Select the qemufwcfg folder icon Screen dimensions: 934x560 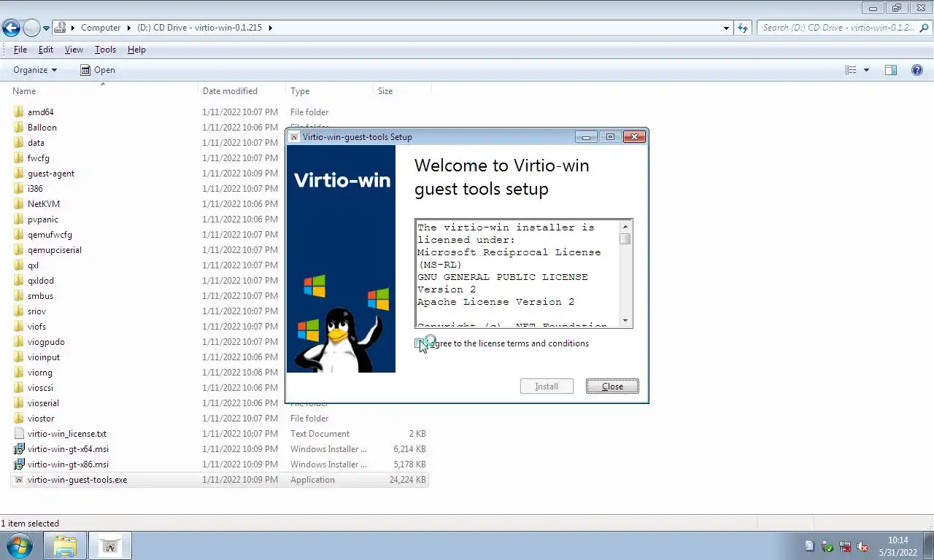(x=19, y=235)
